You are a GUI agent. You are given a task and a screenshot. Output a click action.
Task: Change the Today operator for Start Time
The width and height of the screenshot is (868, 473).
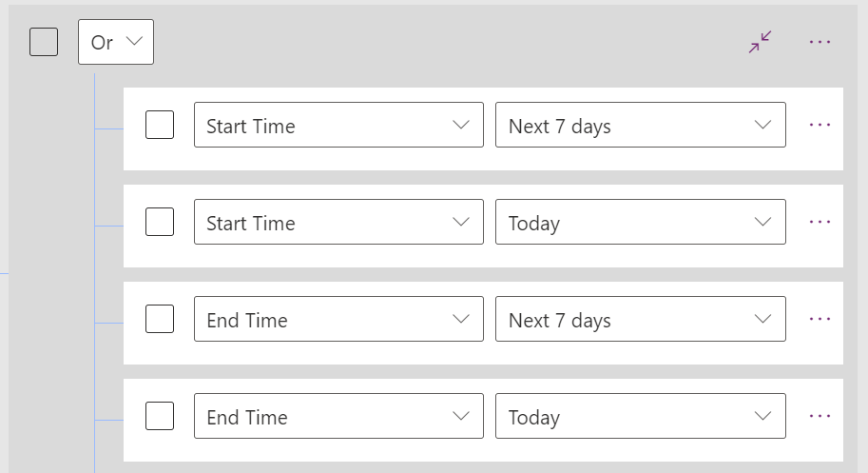point(641,222)
